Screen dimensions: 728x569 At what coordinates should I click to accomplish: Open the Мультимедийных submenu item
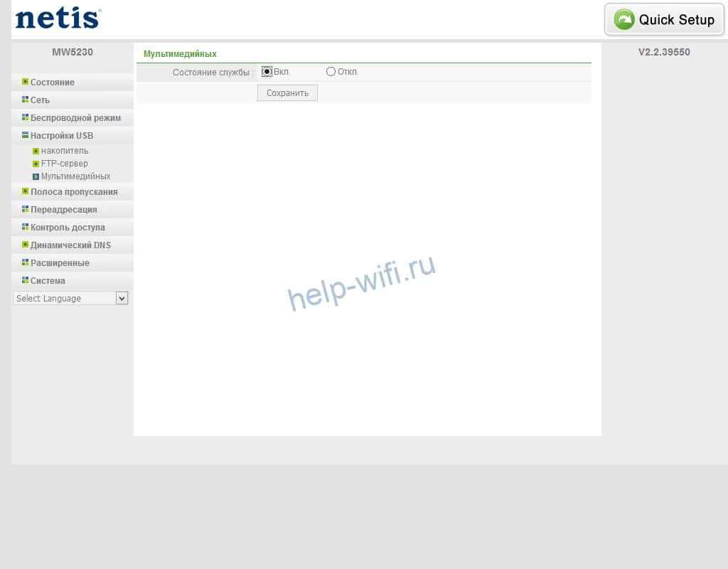(x=75, y=176)
